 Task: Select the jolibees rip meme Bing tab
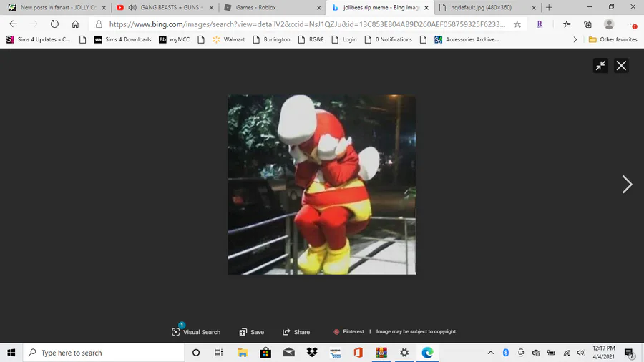(380, 7)
